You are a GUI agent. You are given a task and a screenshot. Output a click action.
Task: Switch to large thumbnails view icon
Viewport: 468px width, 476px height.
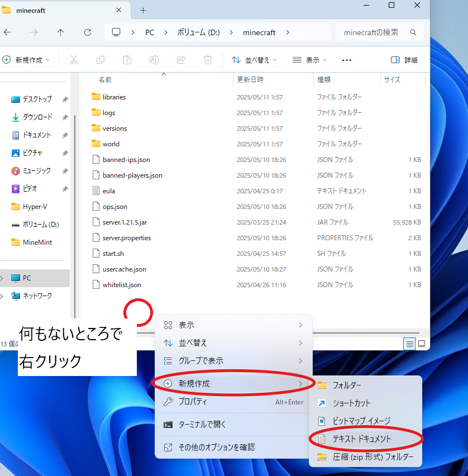[x=422, y=344]
